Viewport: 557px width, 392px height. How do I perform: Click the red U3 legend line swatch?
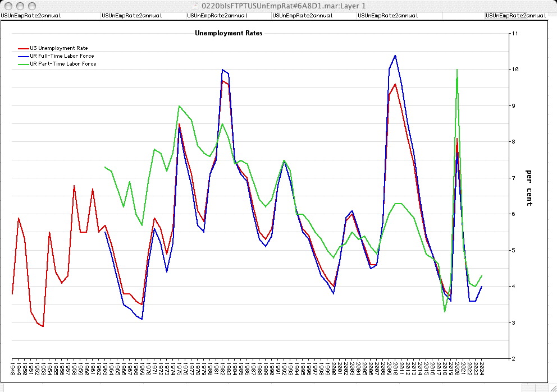tap(24, 48)
